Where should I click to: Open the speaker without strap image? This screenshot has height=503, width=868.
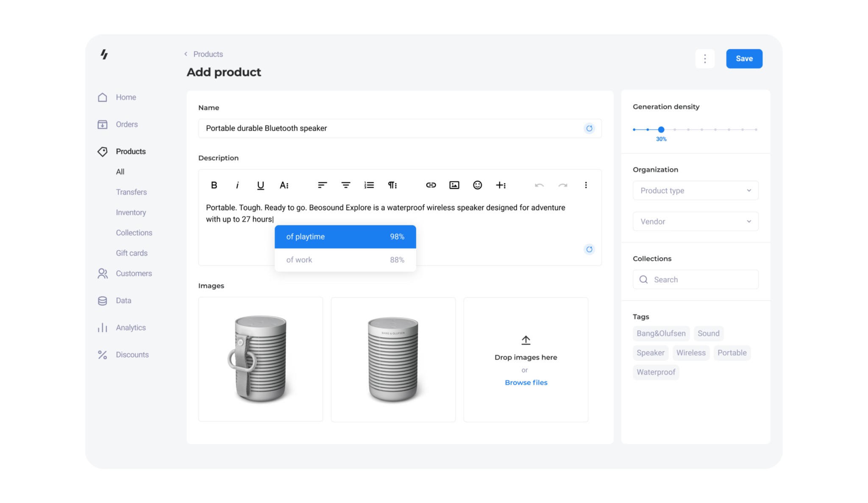393,359
